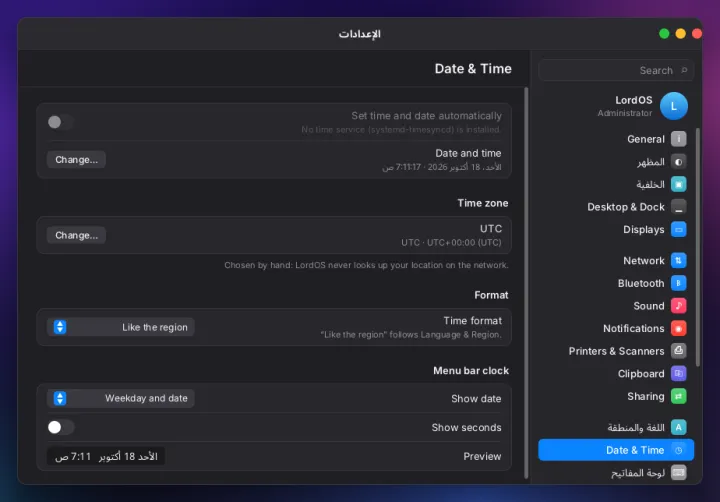
Task: Click Change button for Date and time
Action: coord(76,159)
